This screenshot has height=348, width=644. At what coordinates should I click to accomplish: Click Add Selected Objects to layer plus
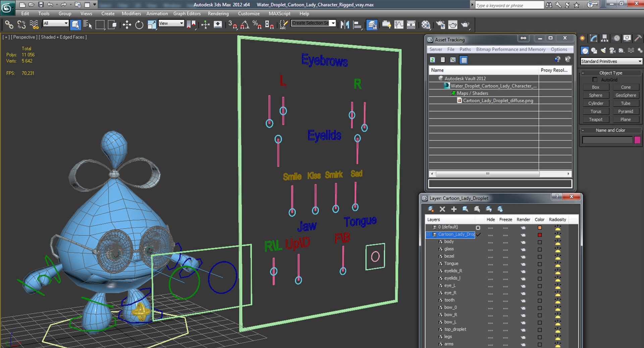click(x=454, y=209)
